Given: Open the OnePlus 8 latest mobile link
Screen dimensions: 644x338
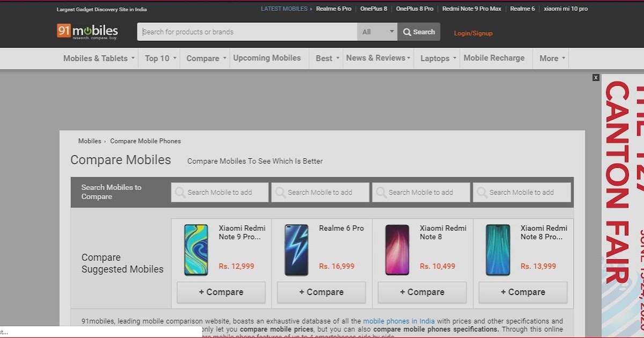Looking at the screenshot, I should 374,9.
